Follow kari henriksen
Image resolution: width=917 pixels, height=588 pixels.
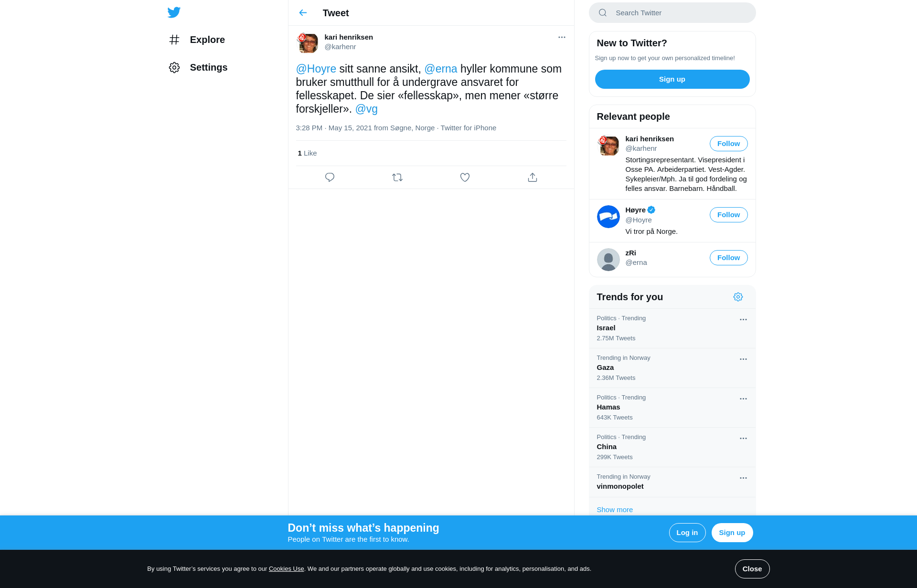pyautogui.click(x=728, y=144)
